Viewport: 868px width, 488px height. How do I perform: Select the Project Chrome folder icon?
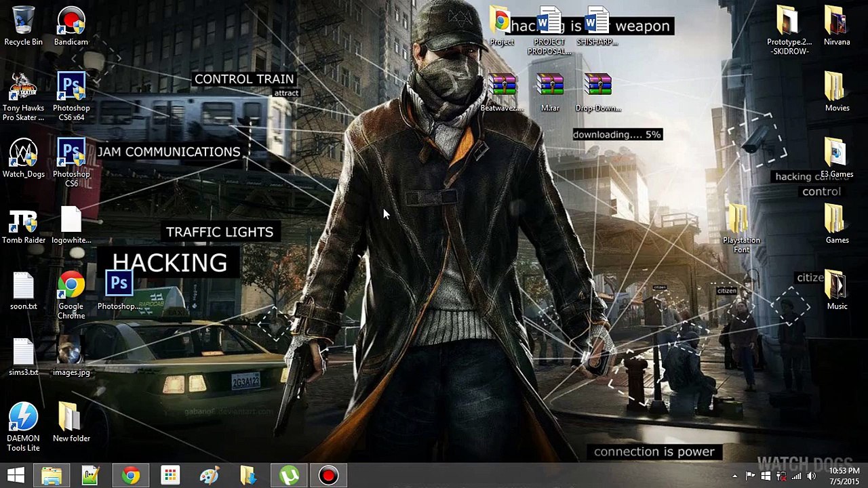pos(502,27)
